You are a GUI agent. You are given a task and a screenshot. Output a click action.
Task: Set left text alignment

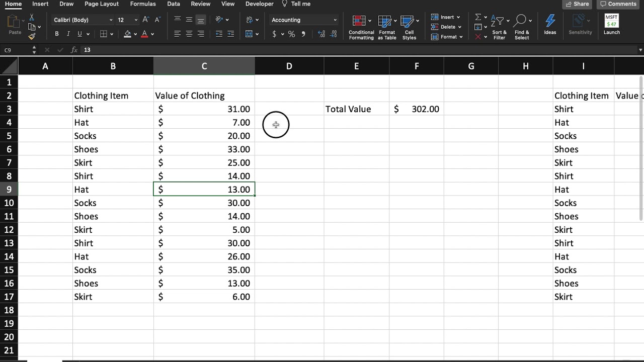point(177,34)
